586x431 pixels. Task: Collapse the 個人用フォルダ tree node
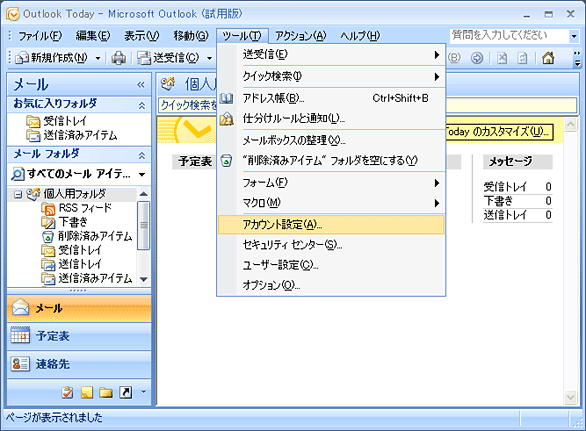18,194
